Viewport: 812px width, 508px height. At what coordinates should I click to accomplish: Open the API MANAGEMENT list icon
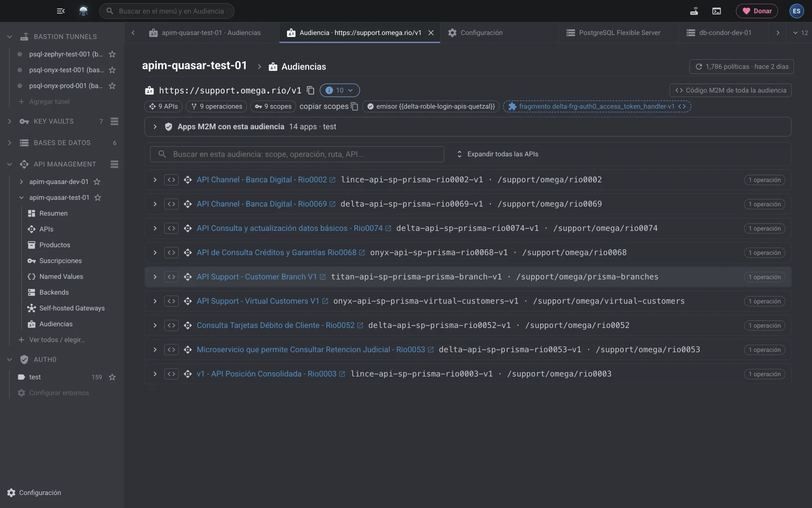tap(114, 164)
